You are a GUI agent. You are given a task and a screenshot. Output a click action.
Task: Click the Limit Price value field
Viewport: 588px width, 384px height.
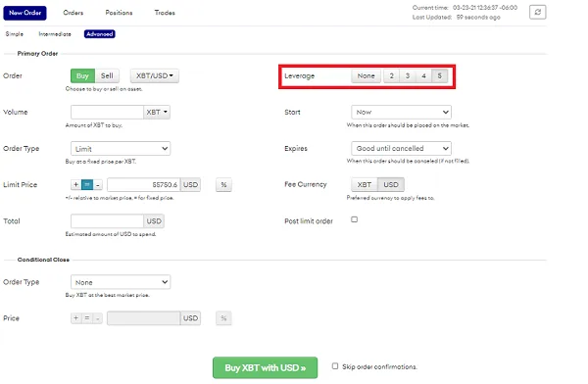tap(144, 184)
